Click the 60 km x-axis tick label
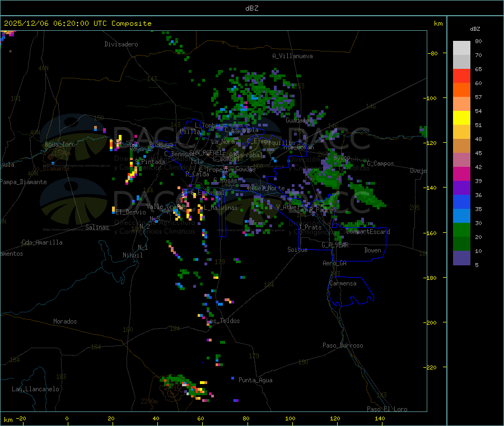This screenshot has width=504, height=426. point(200,418)
